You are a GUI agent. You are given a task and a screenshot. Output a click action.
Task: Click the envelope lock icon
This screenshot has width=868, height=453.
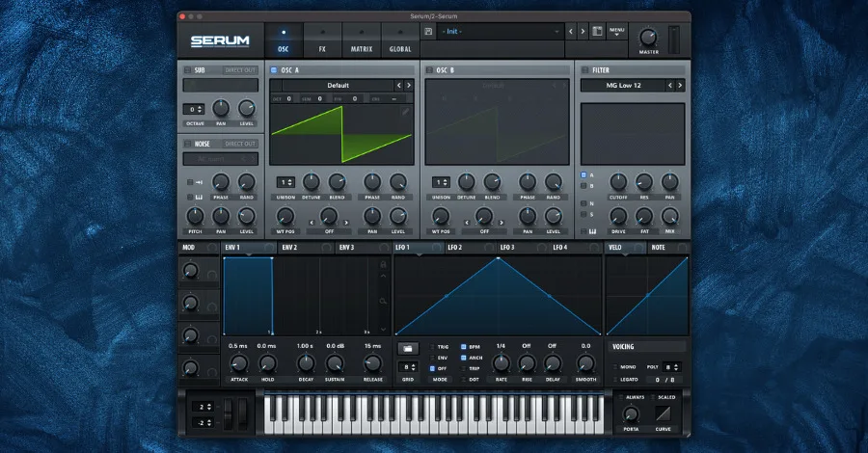(383, 264)
